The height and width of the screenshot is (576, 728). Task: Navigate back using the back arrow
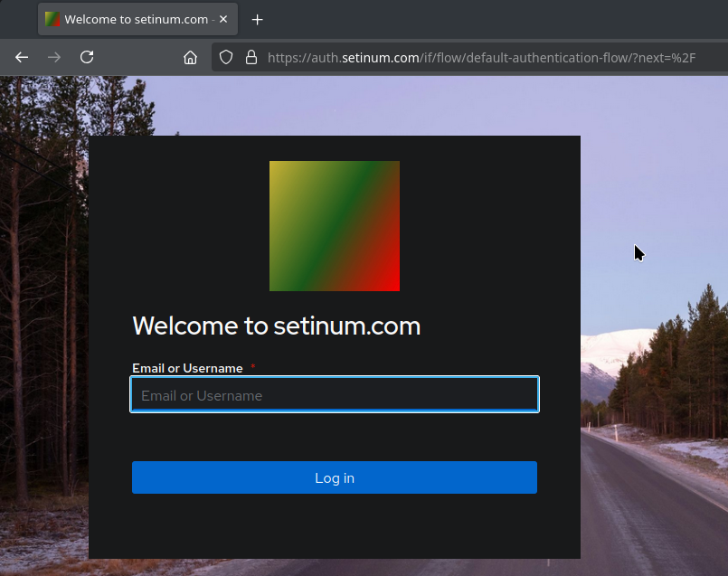(21, 57)
